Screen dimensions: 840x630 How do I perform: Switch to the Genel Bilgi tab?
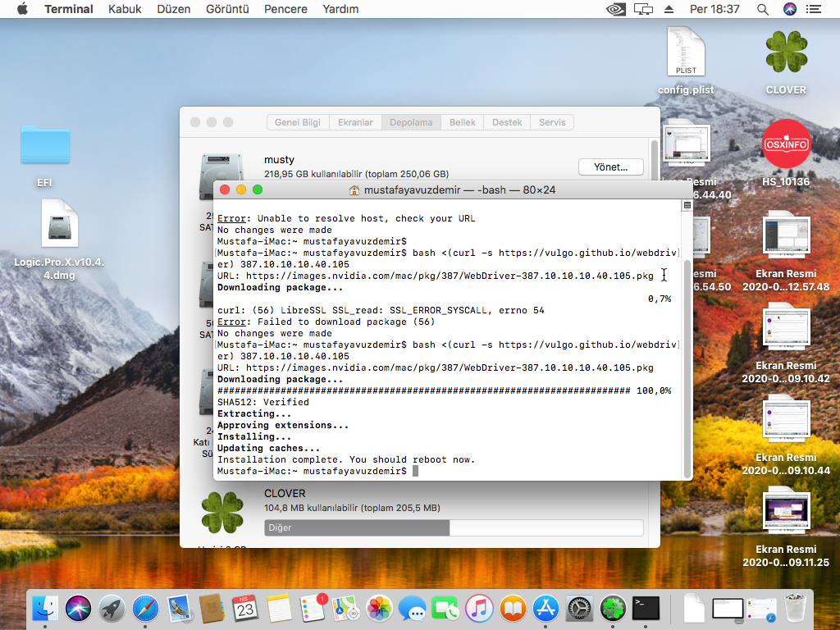298,122
